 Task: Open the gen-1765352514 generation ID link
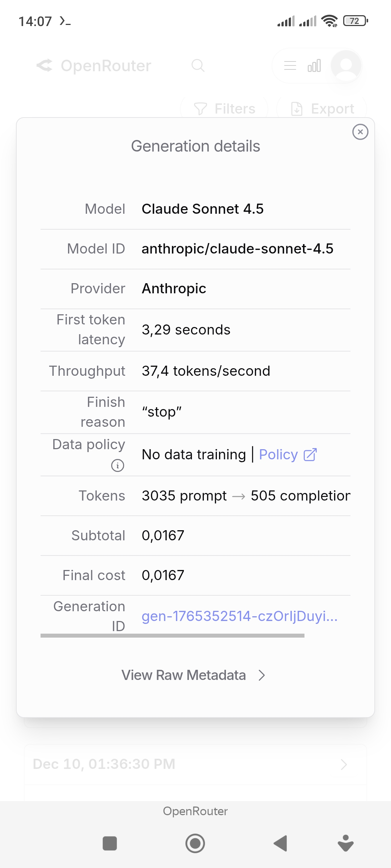pyautogui.click(x=239, y=616)
